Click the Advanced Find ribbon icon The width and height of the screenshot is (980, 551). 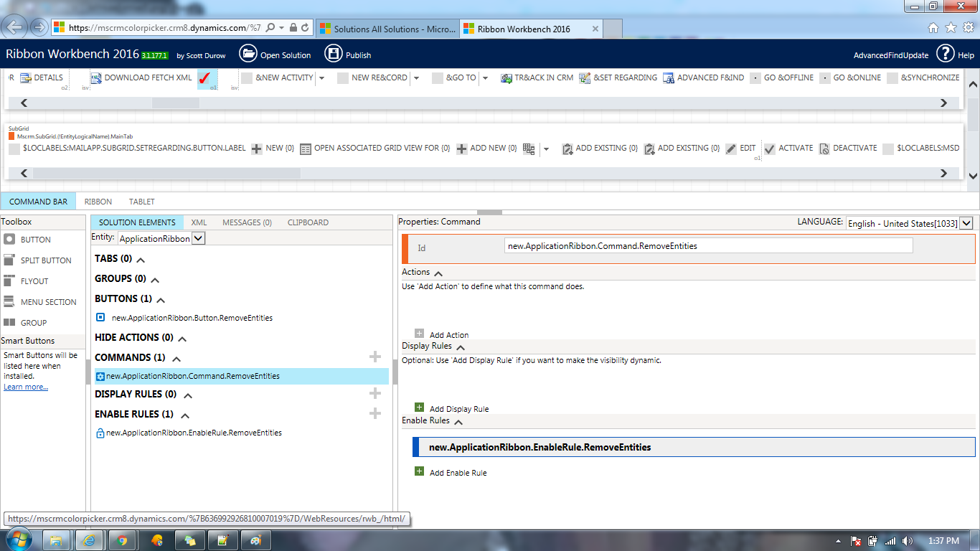click(x=669, y=78)
